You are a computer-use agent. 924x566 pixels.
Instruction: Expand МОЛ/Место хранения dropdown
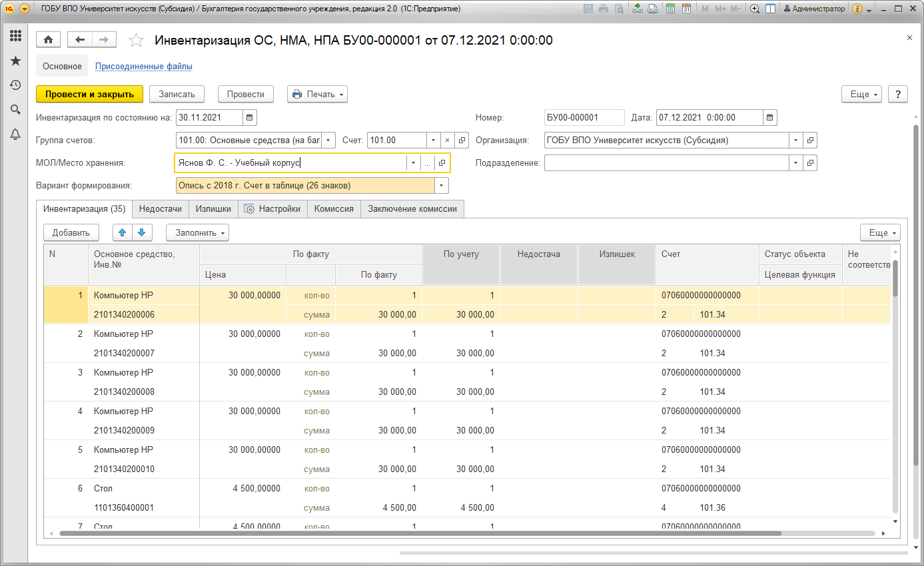(x=414, y=163)
